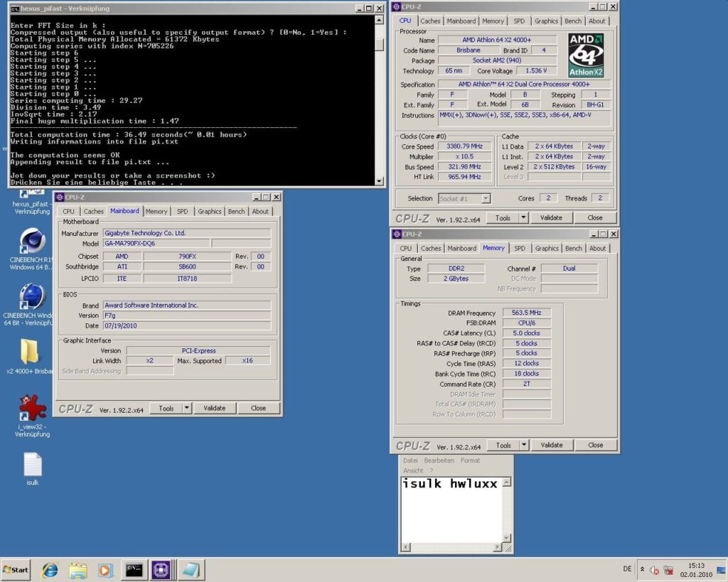Click the motherboard Model field GA-MA790FX-DQ6
The height and width of the screenshot is (582, 728).
click(156, 243)
